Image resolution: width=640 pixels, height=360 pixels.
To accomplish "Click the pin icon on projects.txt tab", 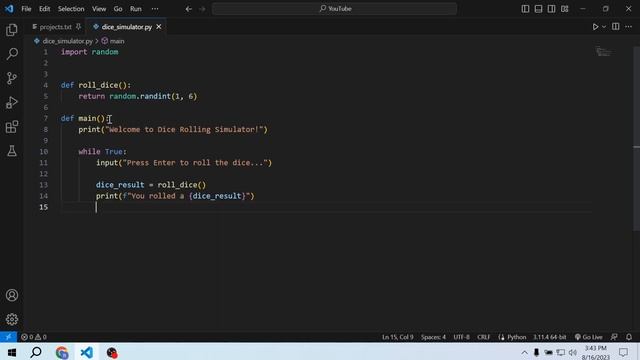I will (78, 27).
